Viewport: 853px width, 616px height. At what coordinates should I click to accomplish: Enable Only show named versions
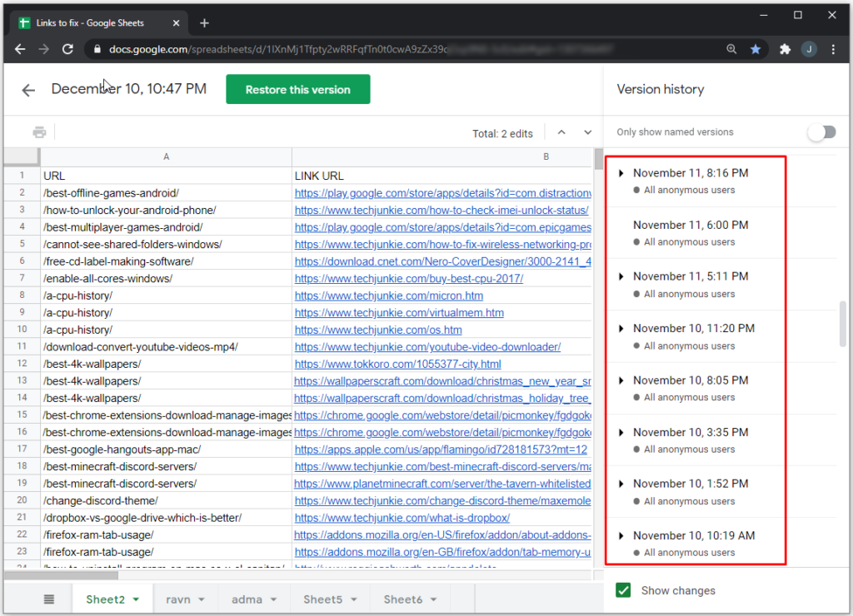tap(821, 132)
